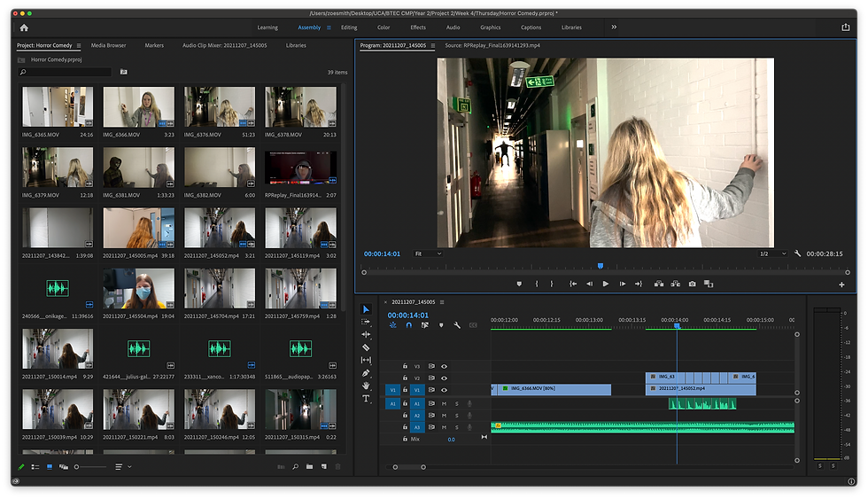
Task: Select the Ripple Edit tool
Action: pos(366,334)
